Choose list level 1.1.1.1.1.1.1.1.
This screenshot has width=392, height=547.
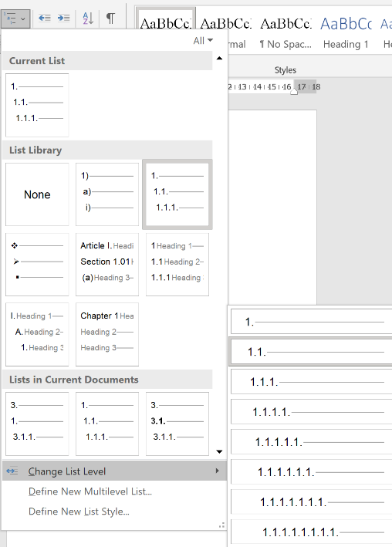(x=312, y=532)
